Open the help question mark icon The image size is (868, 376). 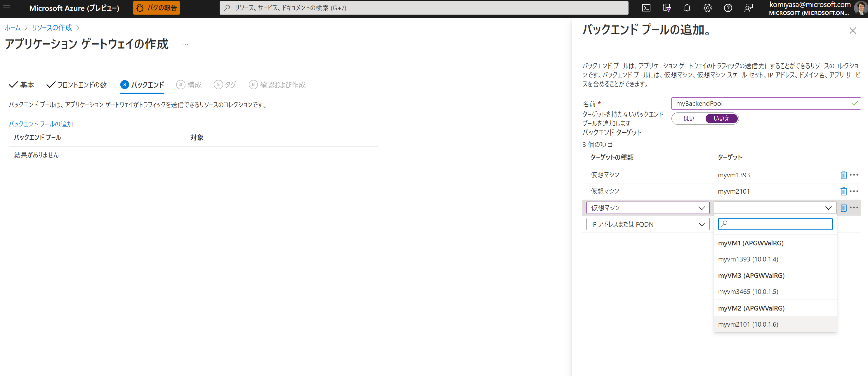(x=728, y=8)
